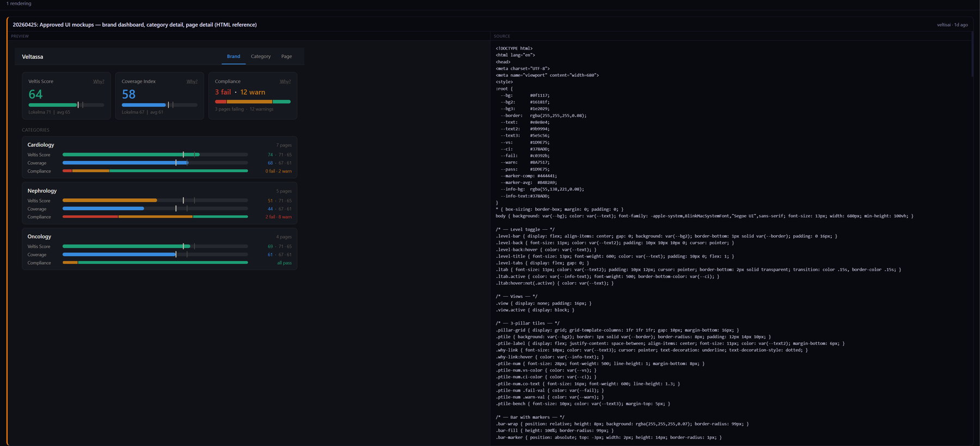This screenshot has width=980, height=446.
Task: Click the Oncology Veltis Score row label
Action: click(39, 247)
